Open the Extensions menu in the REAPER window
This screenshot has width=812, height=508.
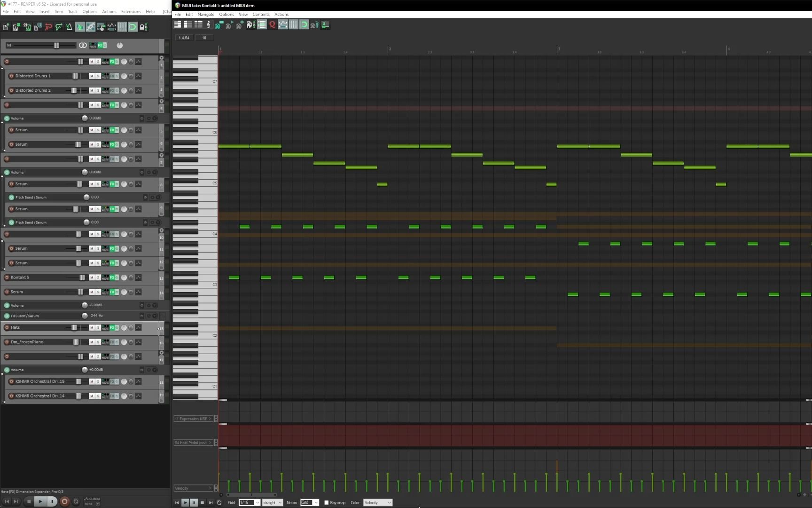pos(131,11)
